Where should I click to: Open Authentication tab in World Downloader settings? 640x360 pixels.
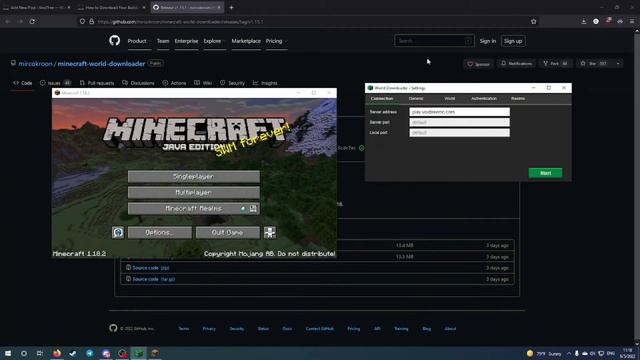[484, 98]
